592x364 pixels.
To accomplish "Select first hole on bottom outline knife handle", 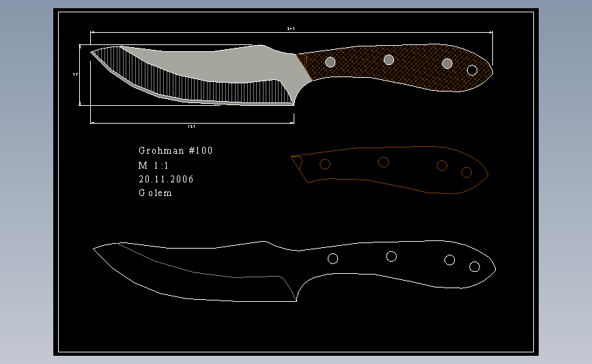I will [333, 259].
